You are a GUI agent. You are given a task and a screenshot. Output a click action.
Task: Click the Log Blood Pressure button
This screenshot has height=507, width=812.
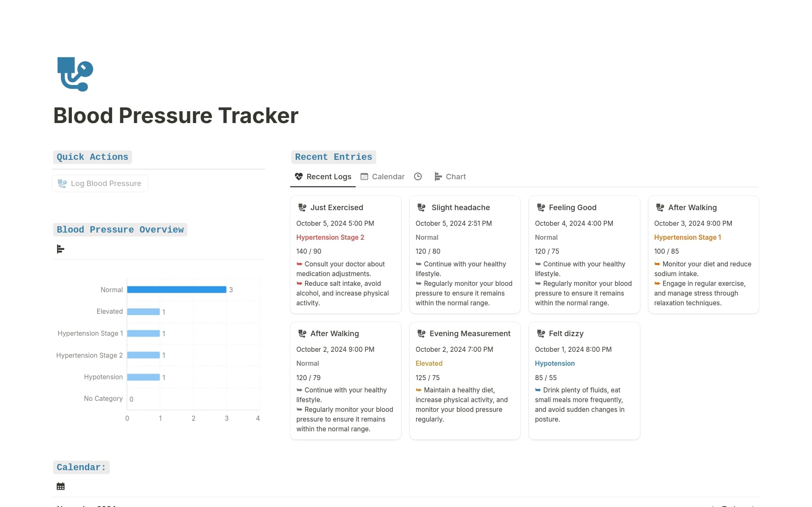[x=100, y=183]
